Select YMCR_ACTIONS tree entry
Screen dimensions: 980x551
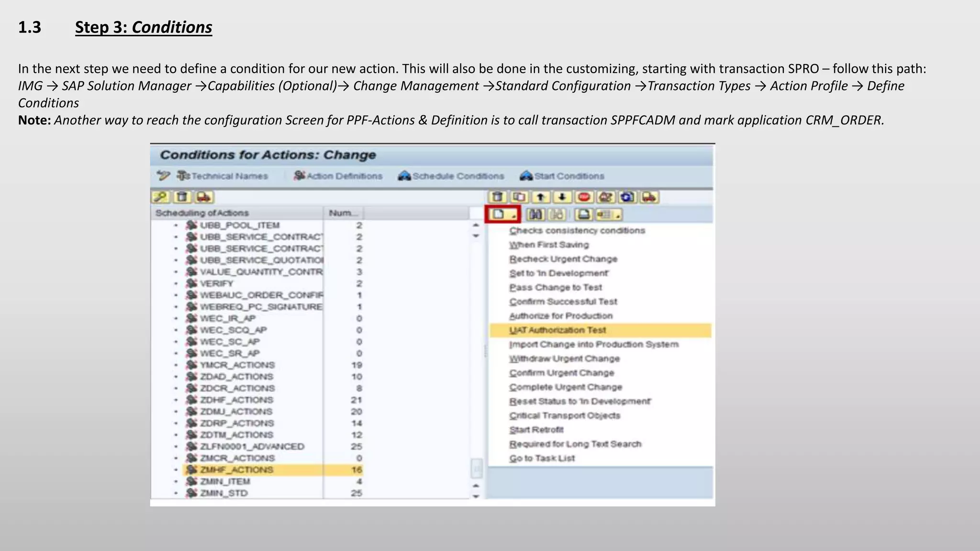[237, 365]
